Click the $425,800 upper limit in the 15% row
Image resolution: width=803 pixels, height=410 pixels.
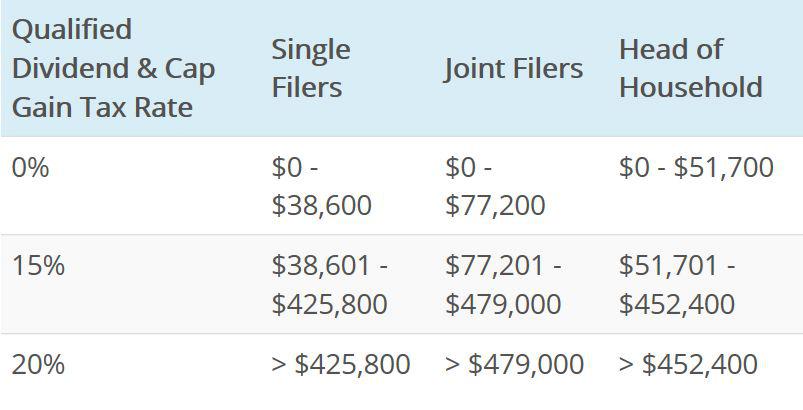coord(329,305)
